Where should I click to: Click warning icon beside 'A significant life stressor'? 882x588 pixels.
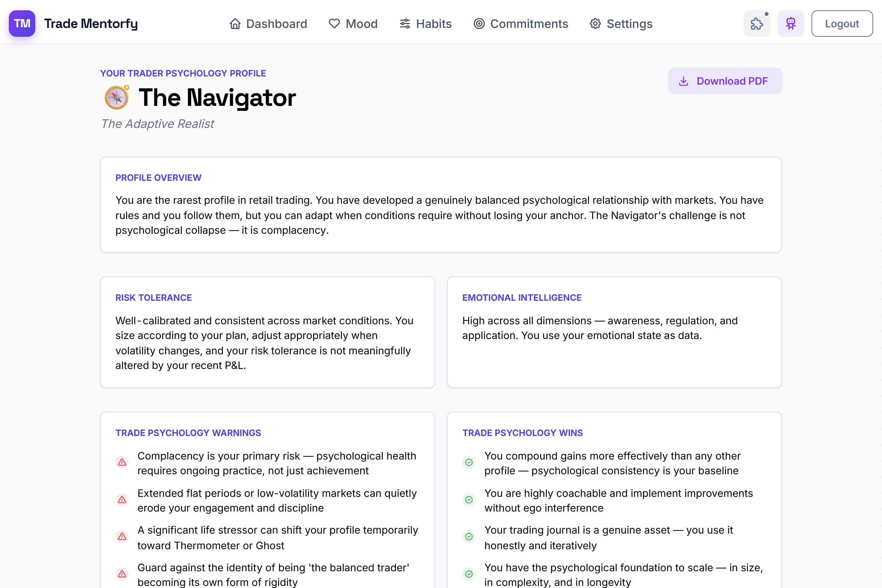[x=122, y=537]
